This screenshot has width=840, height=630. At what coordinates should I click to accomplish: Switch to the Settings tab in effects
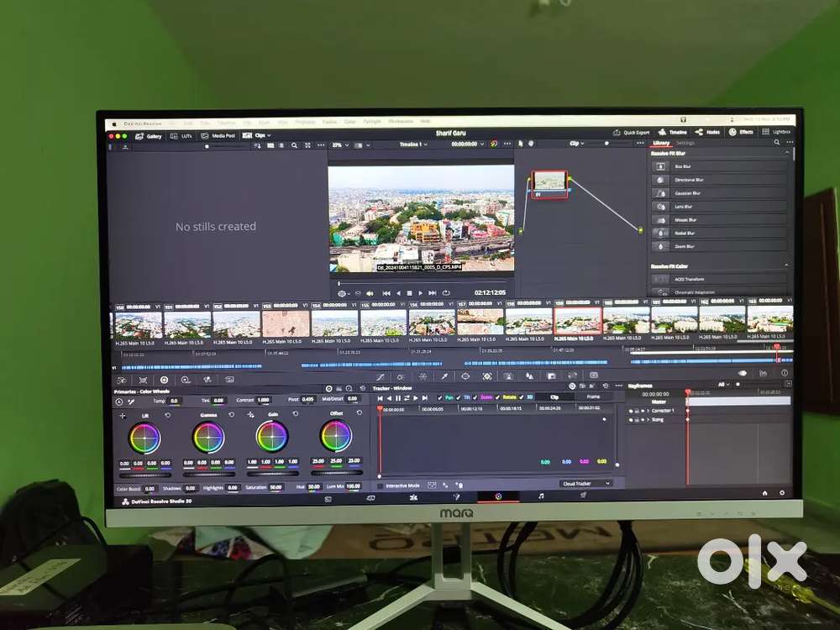[x=685, y=144]
